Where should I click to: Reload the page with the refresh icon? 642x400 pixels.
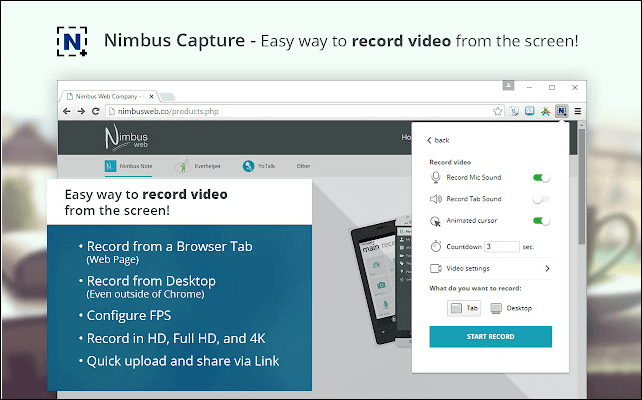pyautogui.click(x=94, y=111)
